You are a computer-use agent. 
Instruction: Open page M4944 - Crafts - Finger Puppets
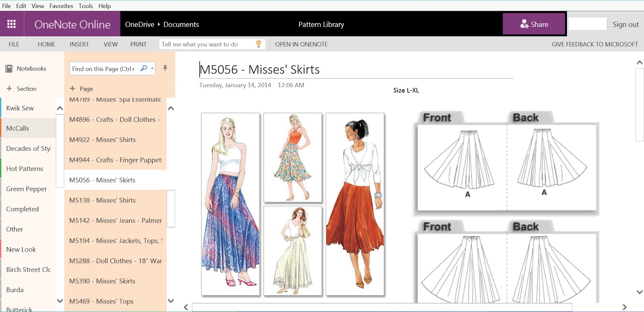click(x=116, y=160)
